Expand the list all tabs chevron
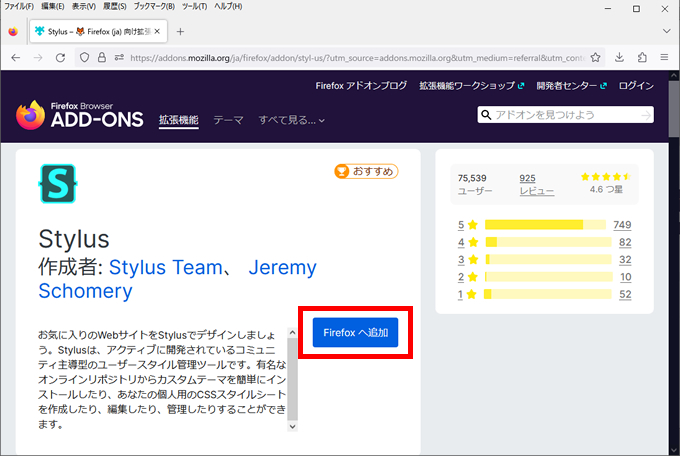This screenshot has height=456, width=680. point(667,31)
